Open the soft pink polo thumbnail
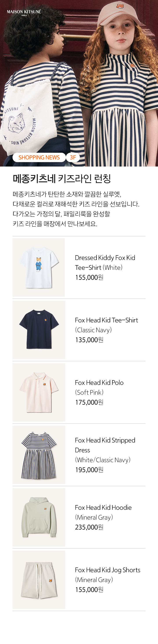 pos(39,392)
